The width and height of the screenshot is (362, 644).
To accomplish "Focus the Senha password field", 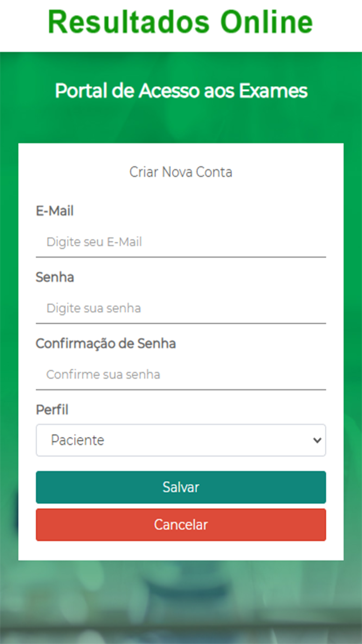I will pyautogui.click(x=181, y=308).
